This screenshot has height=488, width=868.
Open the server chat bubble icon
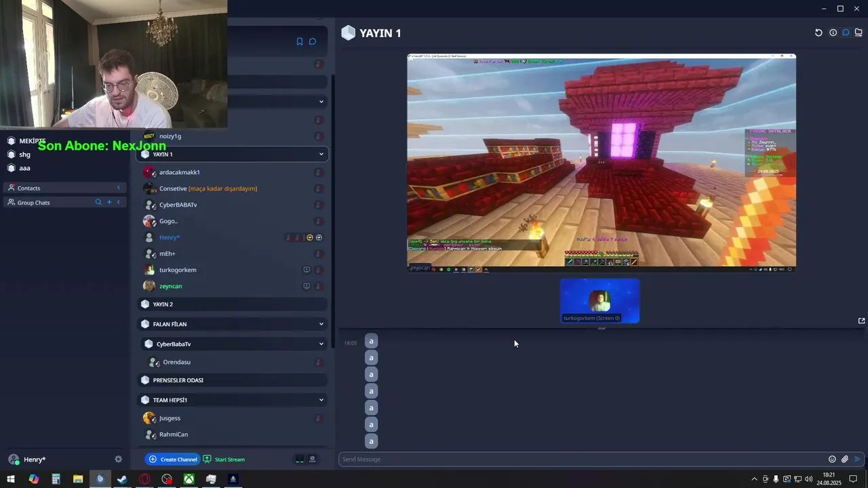[313, 41]
